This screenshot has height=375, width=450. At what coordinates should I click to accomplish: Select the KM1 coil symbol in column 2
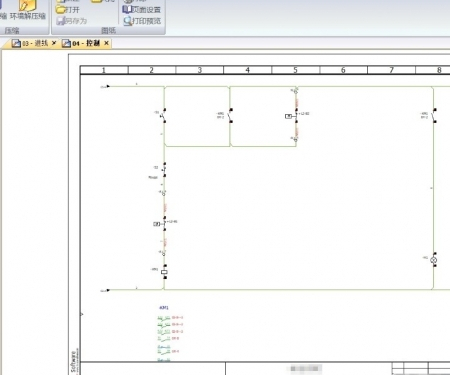point(164,272)
